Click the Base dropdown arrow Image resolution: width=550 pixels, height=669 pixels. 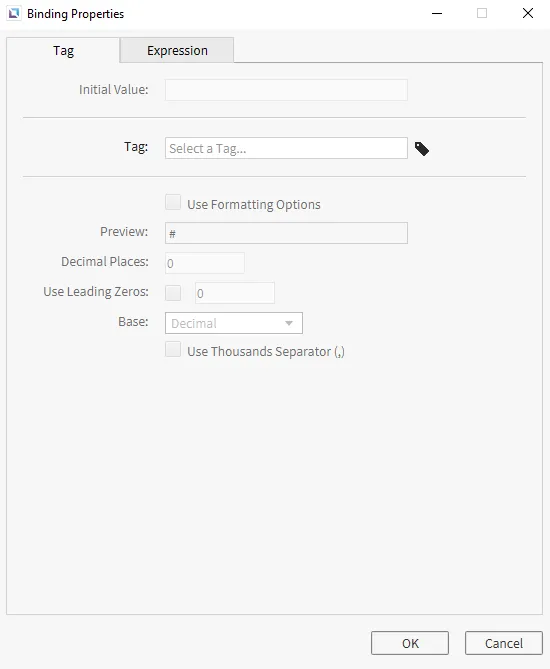[289, 323]
